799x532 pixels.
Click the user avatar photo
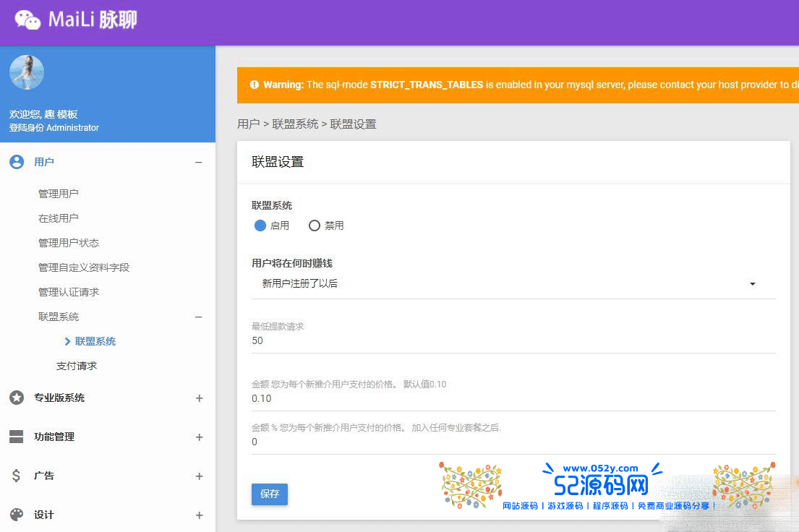(x=27, y=73)
